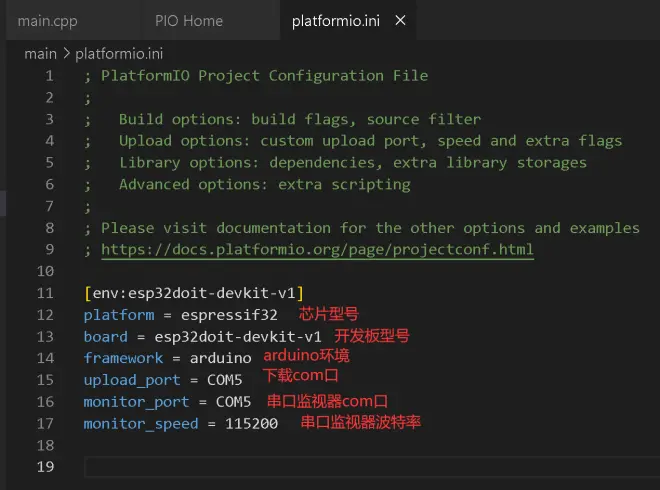Select the platformio.ini tab
This screenshot has height=490, width=660.
pos(335,21)
